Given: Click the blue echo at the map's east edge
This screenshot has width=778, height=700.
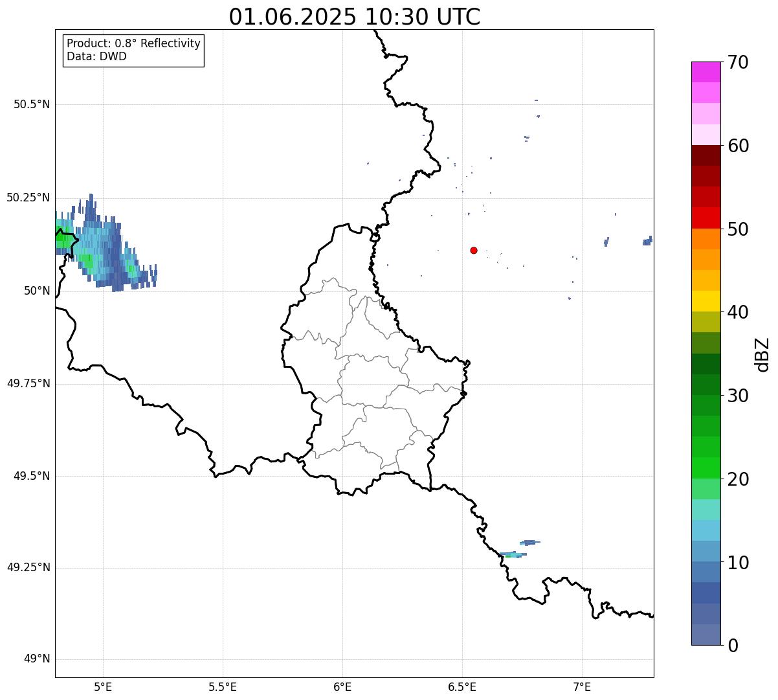Looking at the screenshot, I should point(647,241).
